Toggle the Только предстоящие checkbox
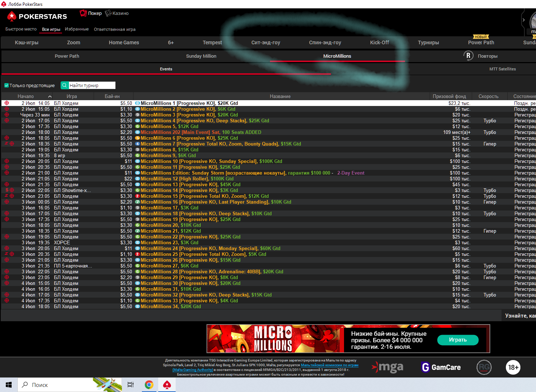 coord(6,85)
